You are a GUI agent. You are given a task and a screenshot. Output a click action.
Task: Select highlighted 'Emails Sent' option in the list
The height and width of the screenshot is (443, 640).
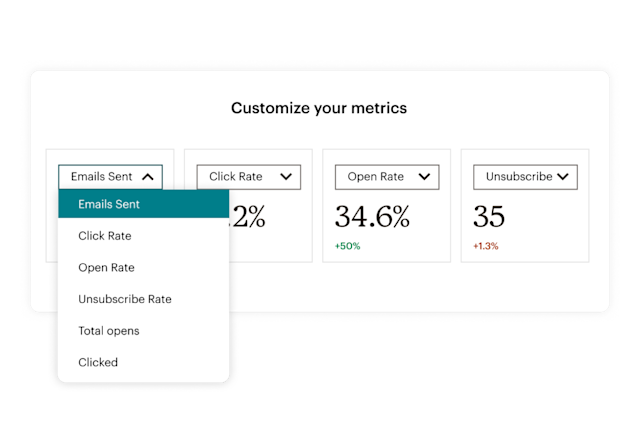coord(109,204)
